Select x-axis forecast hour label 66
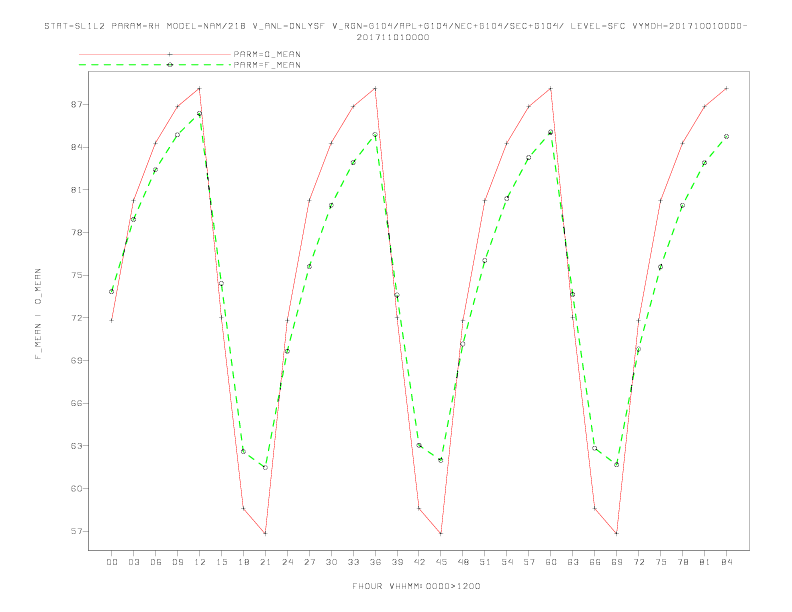792x612 pixels. 595,562
